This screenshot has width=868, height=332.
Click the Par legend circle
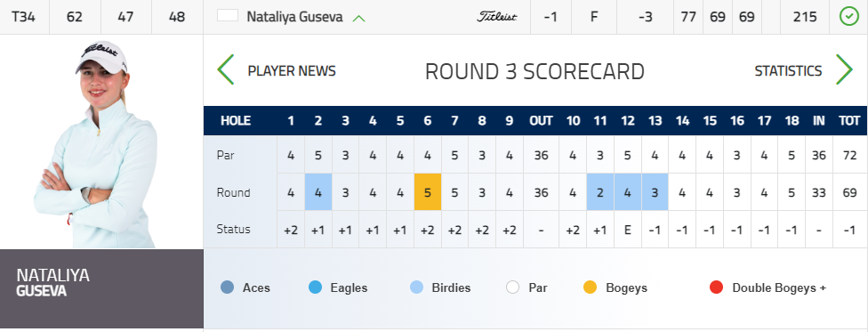(512, 287)
